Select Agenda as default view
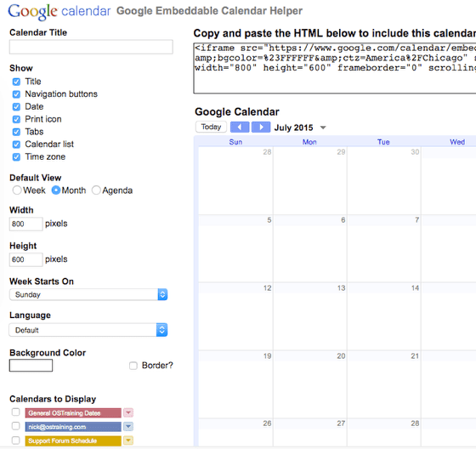 tap(96, 190)
